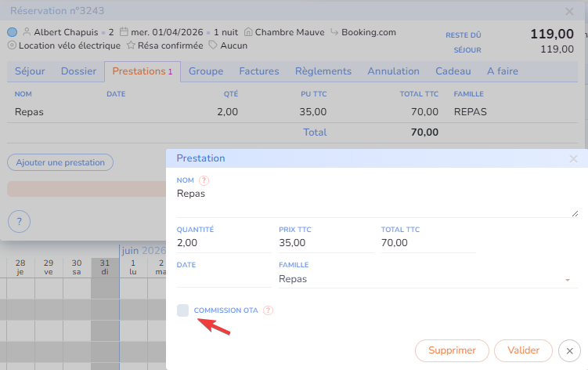The width and height of the screenshot is (588, 370).
Task: Click the Supprimer button
Action: 452,350
